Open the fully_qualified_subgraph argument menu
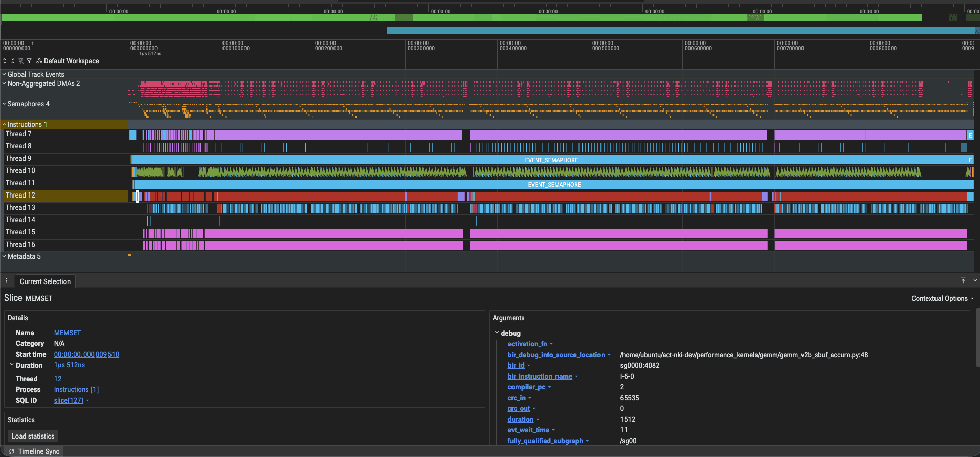980x457 pixels. [548, 441]
